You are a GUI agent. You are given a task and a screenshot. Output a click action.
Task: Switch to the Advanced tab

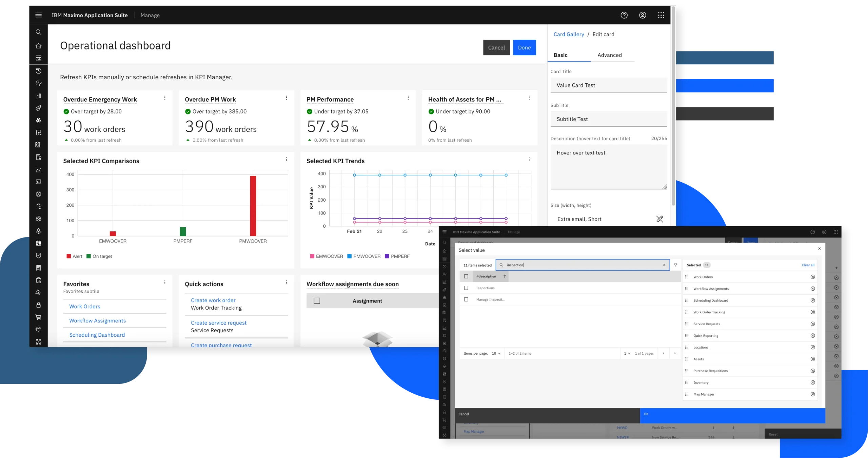coord(609,55)
